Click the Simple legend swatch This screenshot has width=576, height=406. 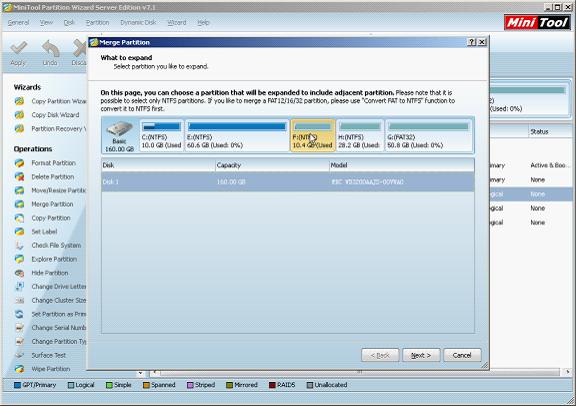click(109, 385)
